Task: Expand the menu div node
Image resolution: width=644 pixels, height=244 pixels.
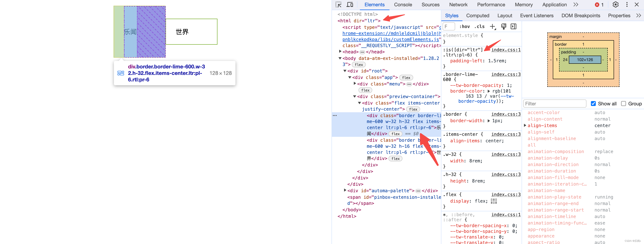Action: point(355,84)
